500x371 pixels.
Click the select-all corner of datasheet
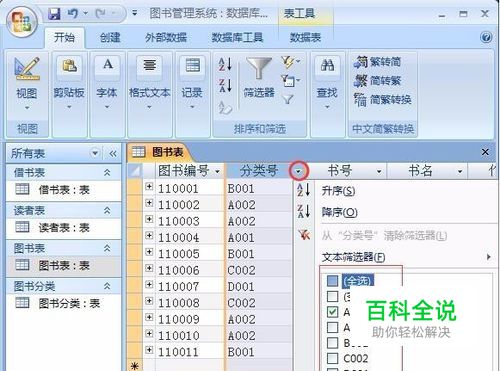click(135, 171)
